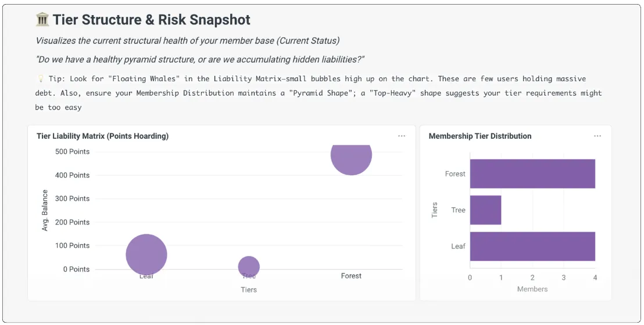Click the Leaf label beside the bar chart
Viewport: 644px width, 325px height.
(x=458, y=246)
